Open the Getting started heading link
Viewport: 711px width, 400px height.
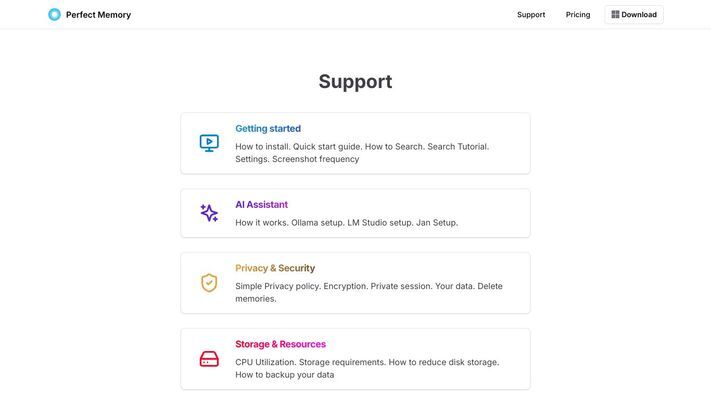click(268, 128)
